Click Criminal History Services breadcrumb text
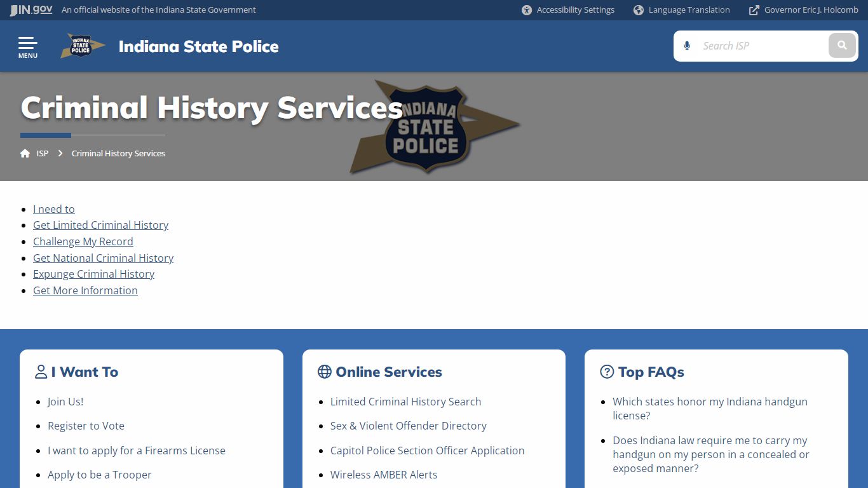The height and width of the screenshot is (488, 868). pos(118,153)
